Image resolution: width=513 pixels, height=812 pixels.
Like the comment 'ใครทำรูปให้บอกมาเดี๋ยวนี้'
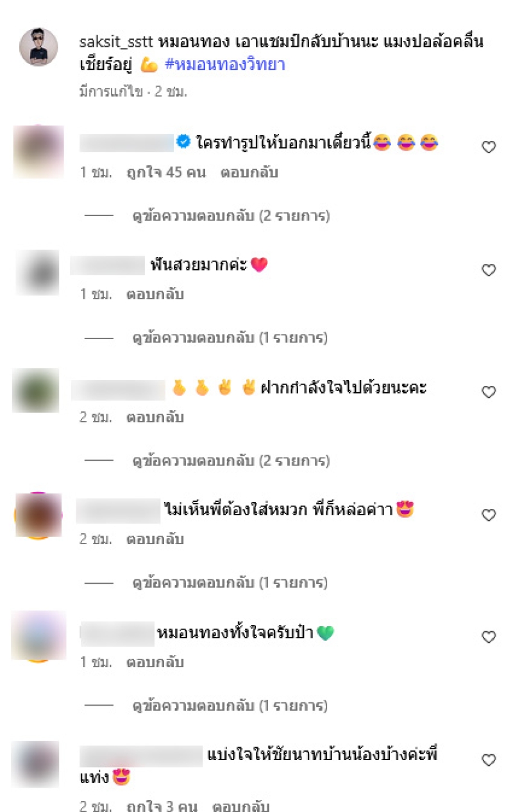tap(489, 147)
